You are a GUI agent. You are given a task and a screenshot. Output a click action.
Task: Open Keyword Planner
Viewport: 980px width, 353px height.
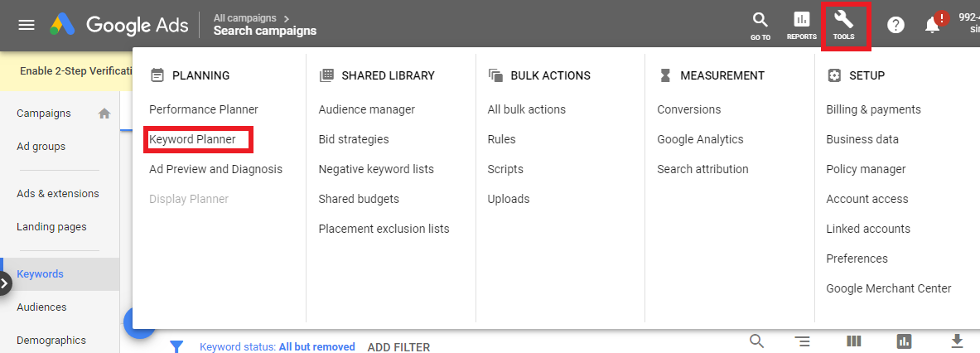point(192,139)
